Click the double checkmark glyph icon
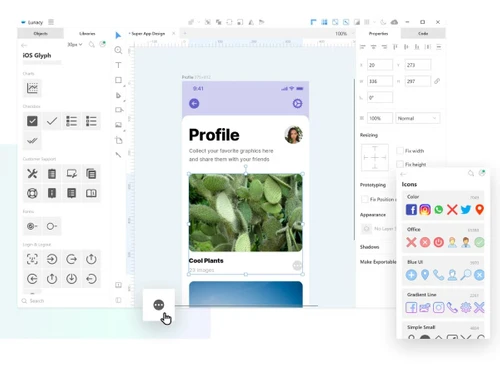Image resolution: width=500 pixels, height=375 pixels. click(x=32, y=141)
